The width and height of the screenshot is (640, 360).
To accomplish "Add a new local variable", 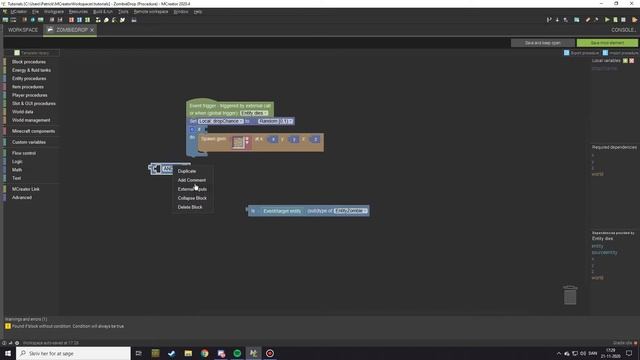I will pyautogui.click(x=625, y=61).
